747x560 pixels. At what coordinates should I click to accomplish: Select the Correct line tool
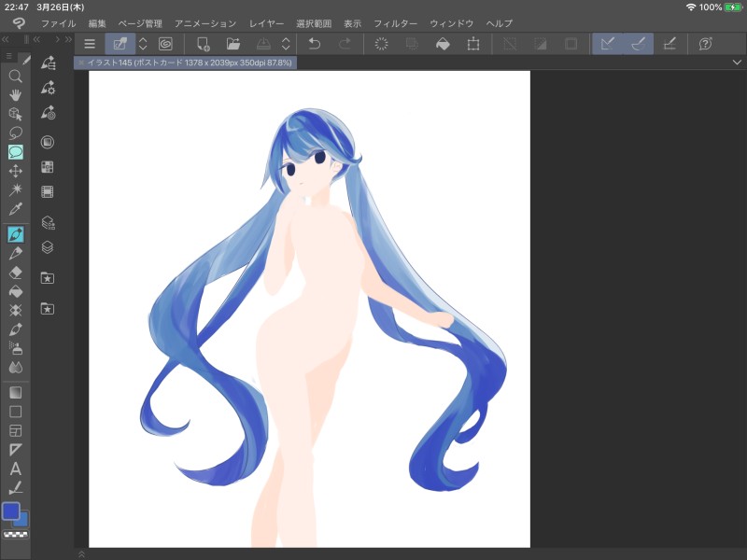coord(15,487)
